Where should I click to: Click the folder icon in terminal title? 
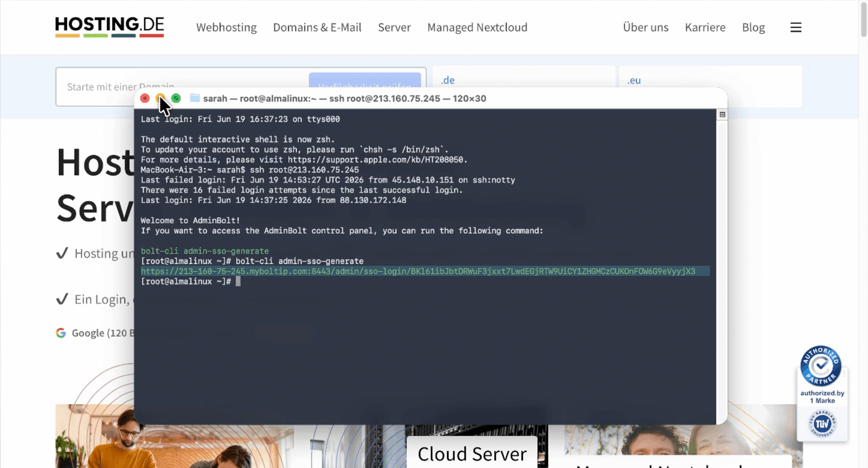coord(195,98)
